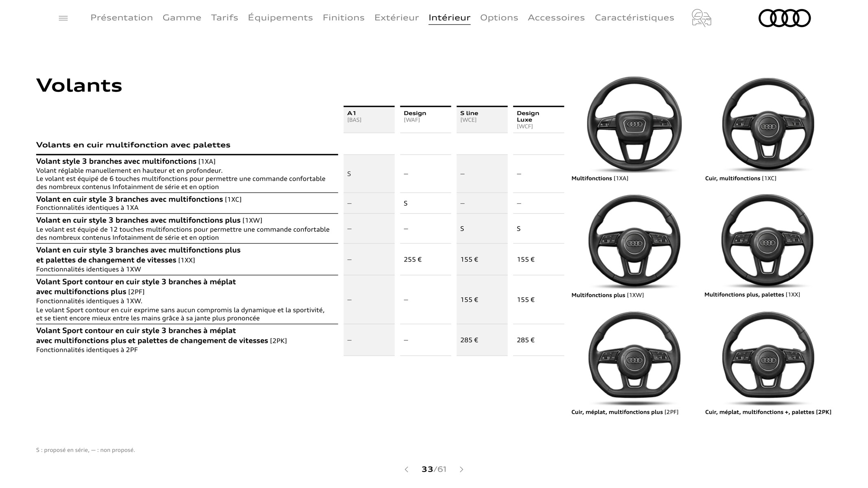The width and height of the screenshot is (868, 488).
Task: Go to next page arrow
Action: 461,469
